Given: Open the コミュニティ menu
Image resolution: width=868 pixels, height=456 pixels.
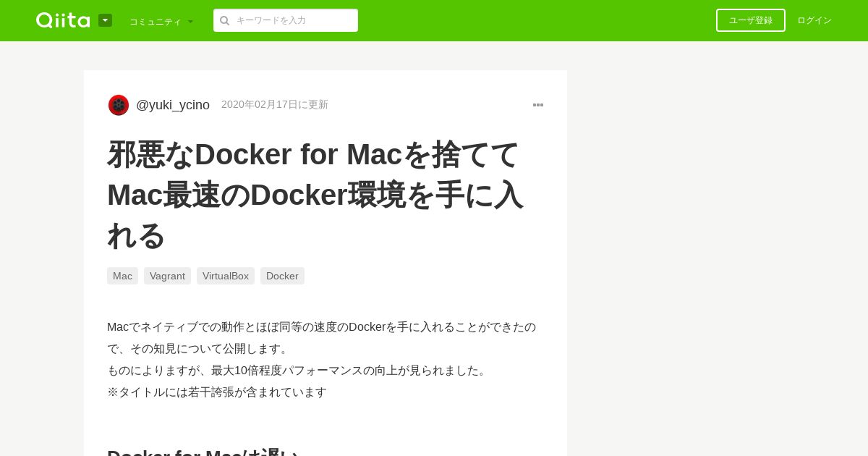Looking at the screenshot, I should pyautogui.click(x=161, y=21).
